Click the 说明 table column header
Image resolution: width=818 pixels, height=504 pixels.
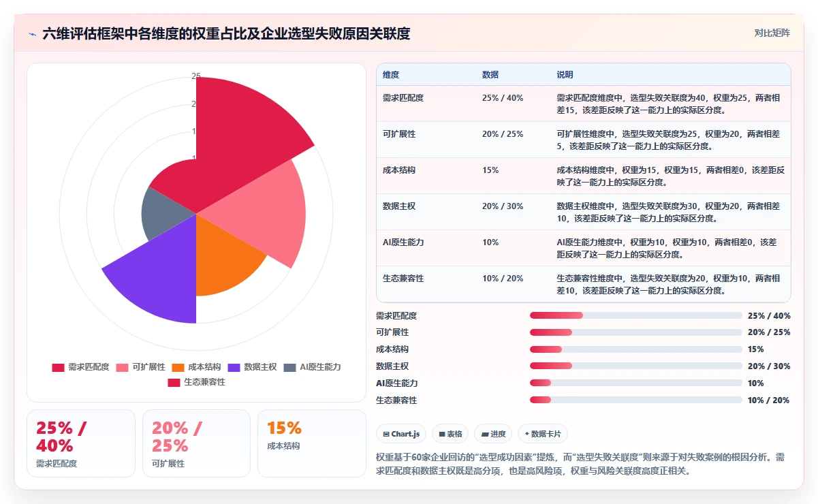pyautogui.click(x=565, y=74)
